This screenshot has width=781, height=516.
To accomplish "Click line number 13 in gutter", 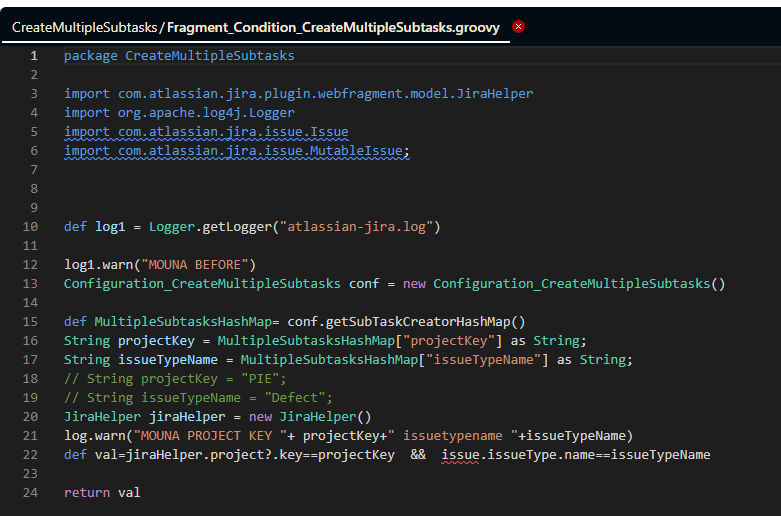I will click(30, 284).
